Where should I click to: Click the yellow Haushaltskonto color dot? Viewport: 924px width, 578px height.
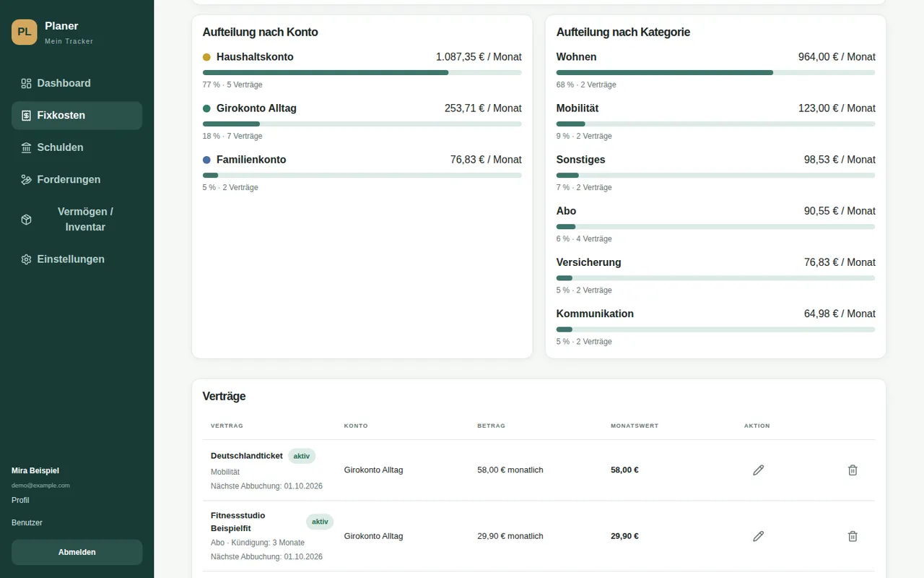tap(206, 57)
